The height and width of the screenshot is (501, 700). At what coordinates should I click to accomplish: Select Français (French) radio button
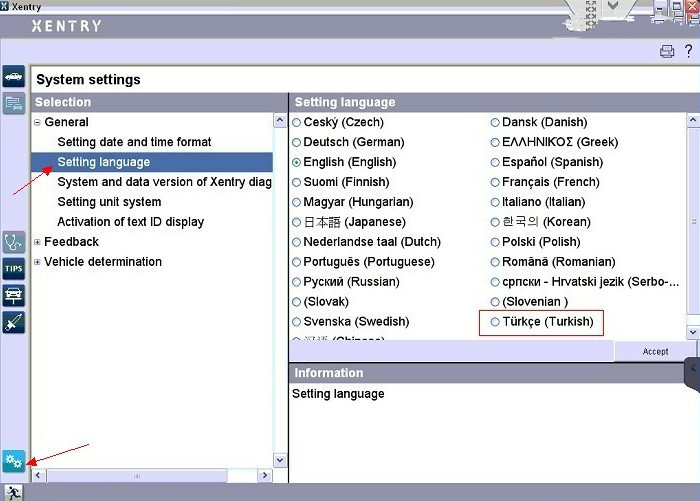(495, 182)
